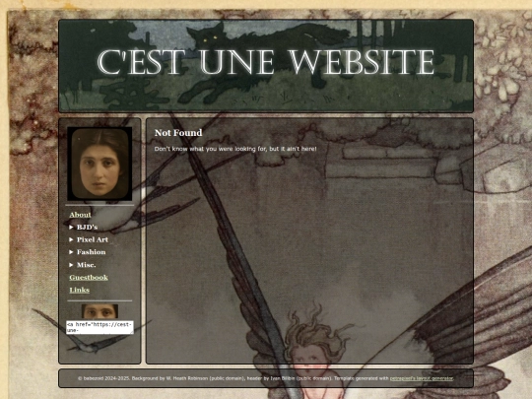The width and height of the screenshot is (532, 399).
Task: Click the C'EST UNE WEBSITE title
Action: pos(266,63)
